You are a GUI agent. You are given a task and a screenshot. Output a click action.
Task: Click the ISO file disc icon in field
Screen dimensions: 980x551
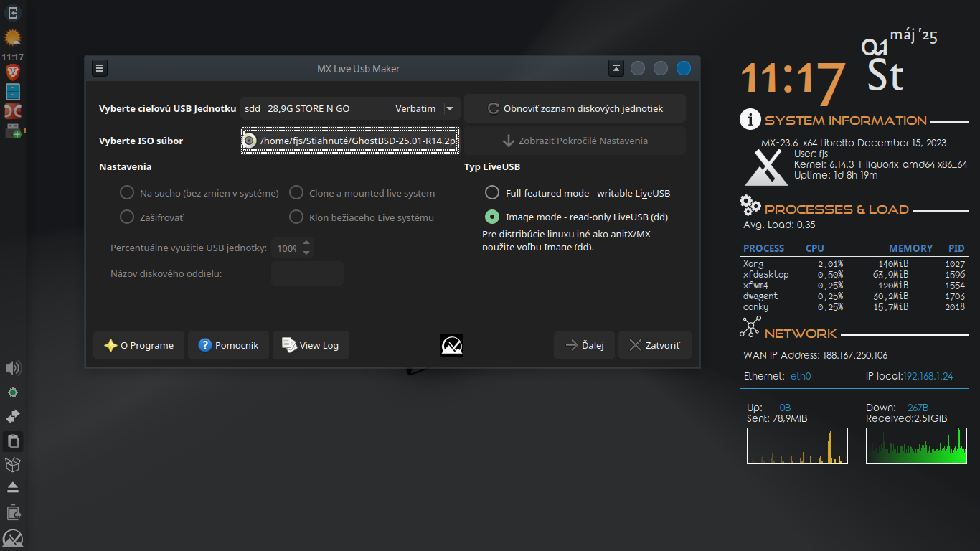[249, 141]
